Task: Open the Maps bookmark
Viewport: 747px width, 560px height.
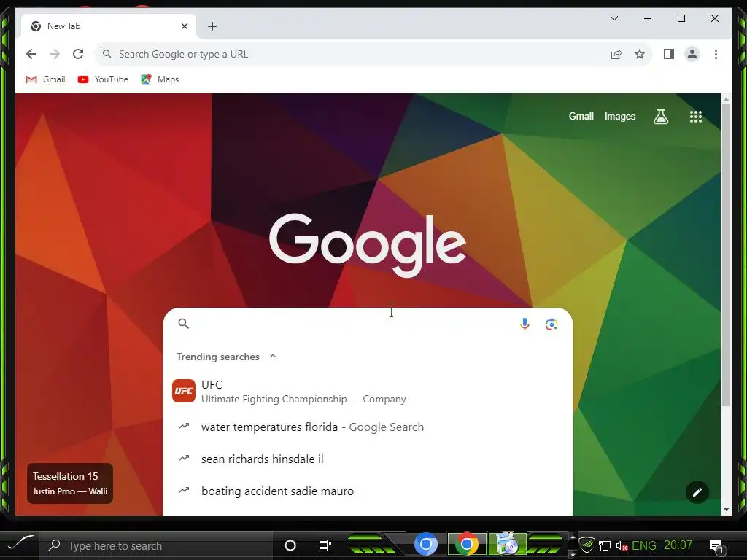Action: 160,79
